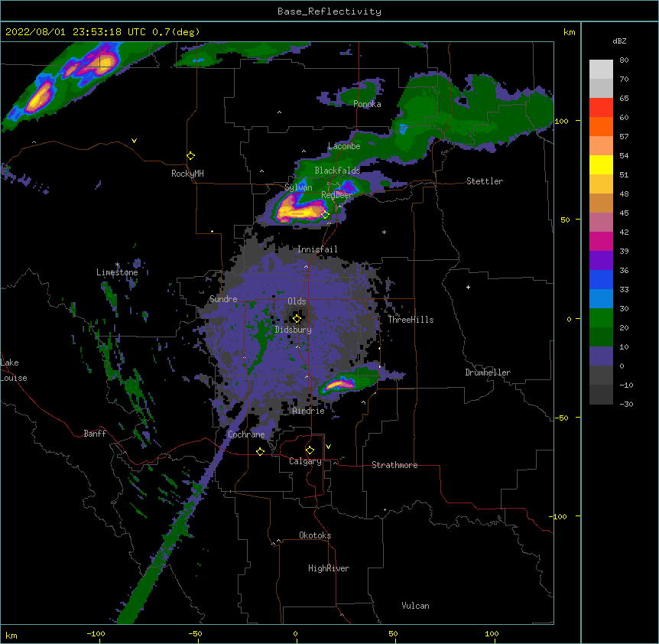This screenshot has height=644, width=659.
Task: Click the Ponoka city label
Action: (x=367, y=104)
